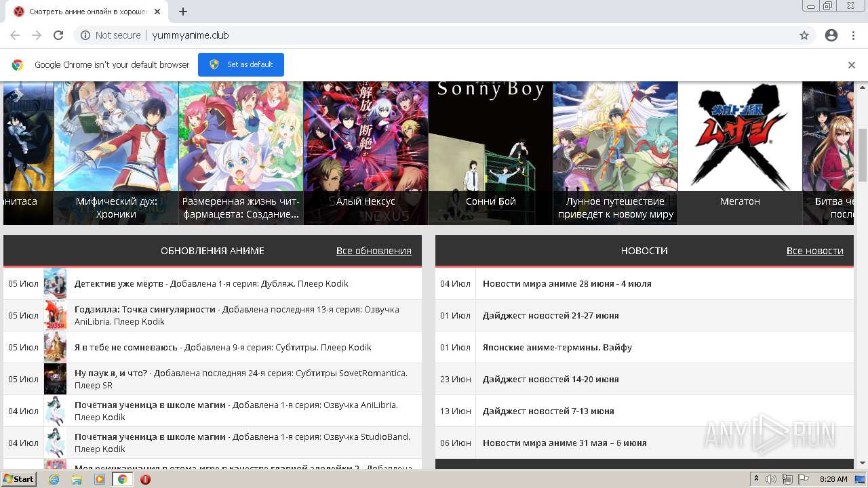Bookmark this page with the star icon
This screenshot has width=868, height=488.
point(804,35)
